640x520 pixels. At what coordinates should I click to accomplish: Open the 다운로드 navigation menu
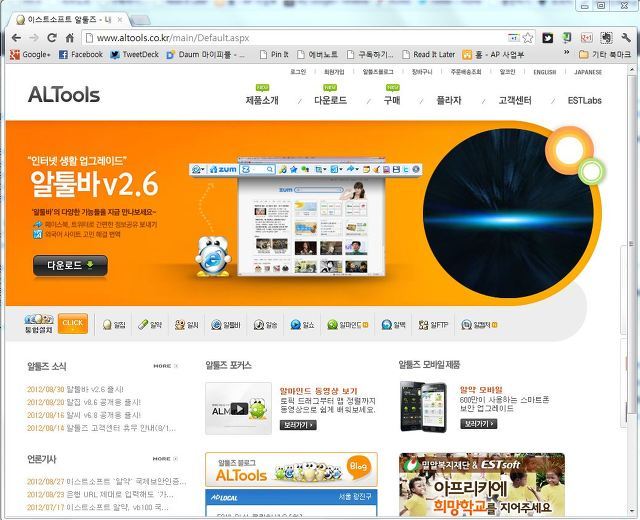tap(330, 100)
